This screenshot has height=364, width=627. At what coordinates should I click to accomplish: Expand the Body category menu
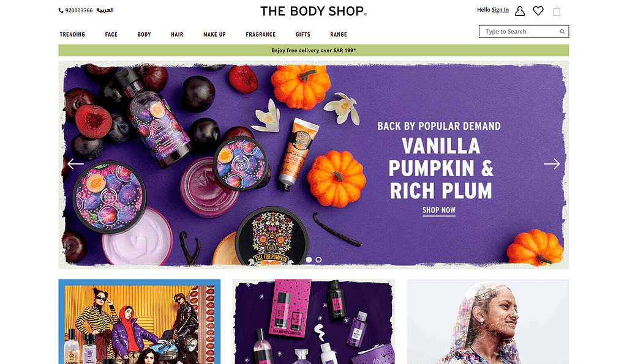144,34
